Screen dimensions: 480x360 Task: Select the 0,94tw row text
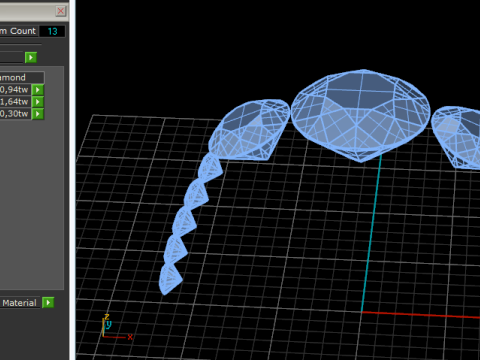(15, 90)
